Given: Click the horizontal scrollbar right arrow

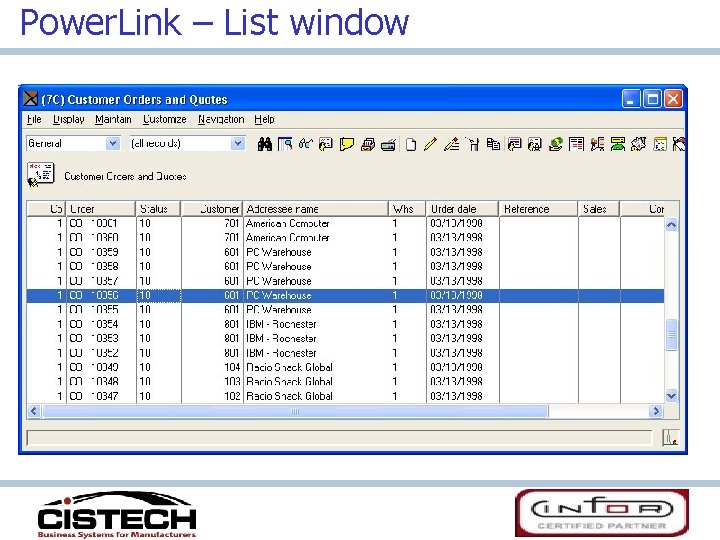Looking at the screenshot, I should 656,411.
